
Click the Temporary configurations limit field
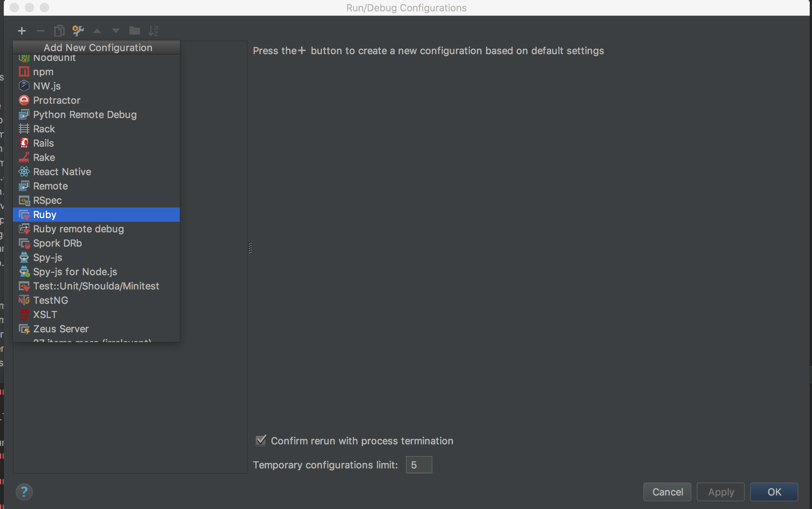click(419, 465)
